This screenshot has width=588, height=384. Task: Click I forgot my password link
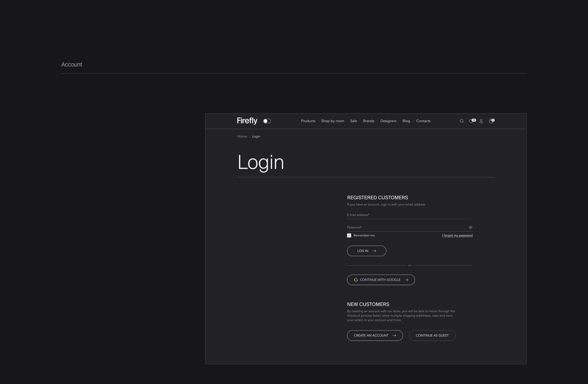[457, 236]
